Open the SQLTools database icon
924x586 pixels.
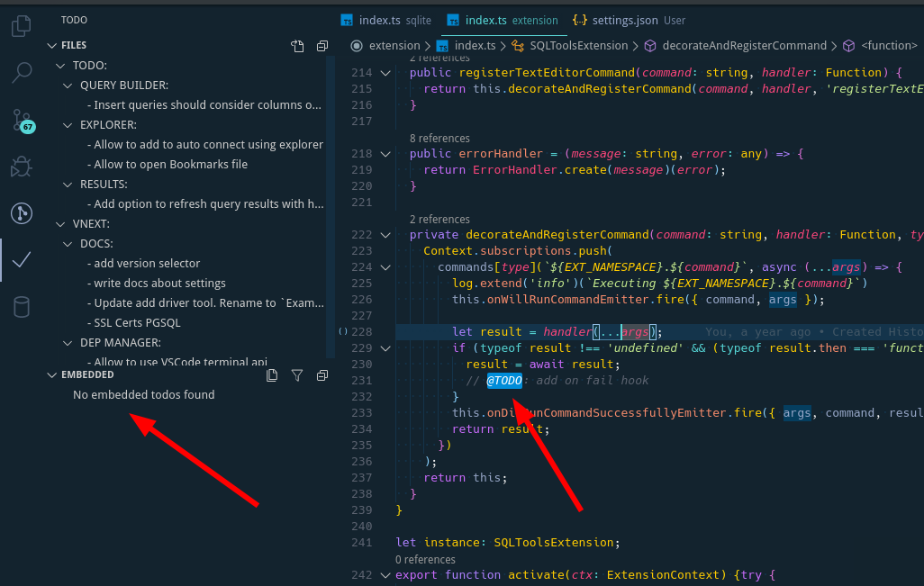(x=20, y=306)
